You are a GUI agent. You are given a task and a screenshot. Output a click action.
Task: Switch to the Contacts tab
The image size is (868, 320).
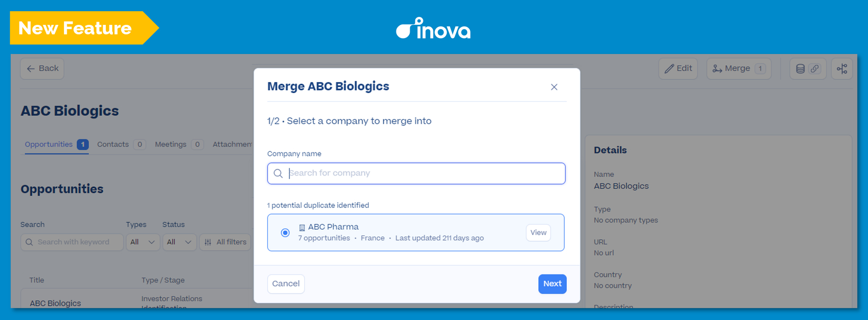[x=121, y=144]
